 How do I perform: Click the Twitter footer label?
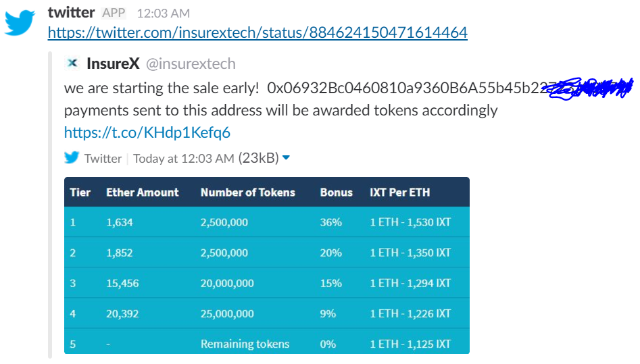[103, 158]
